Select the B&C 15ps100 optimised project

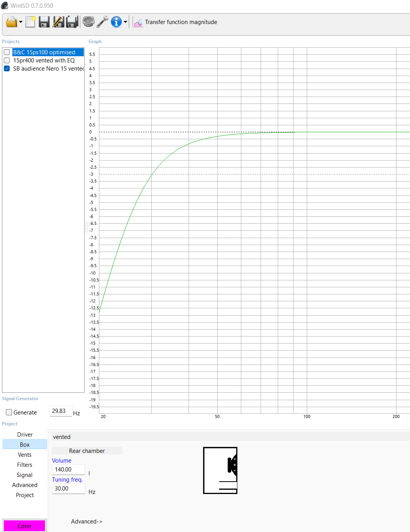48,52
